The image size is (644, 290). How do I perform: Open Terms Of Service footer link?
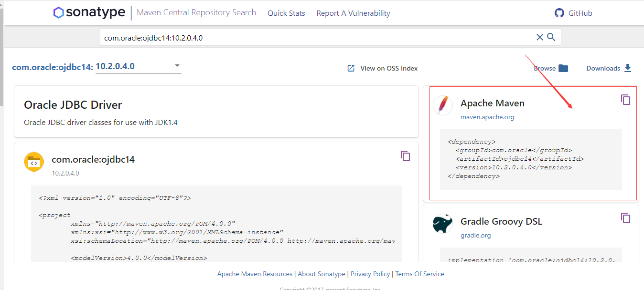point(420,274)
